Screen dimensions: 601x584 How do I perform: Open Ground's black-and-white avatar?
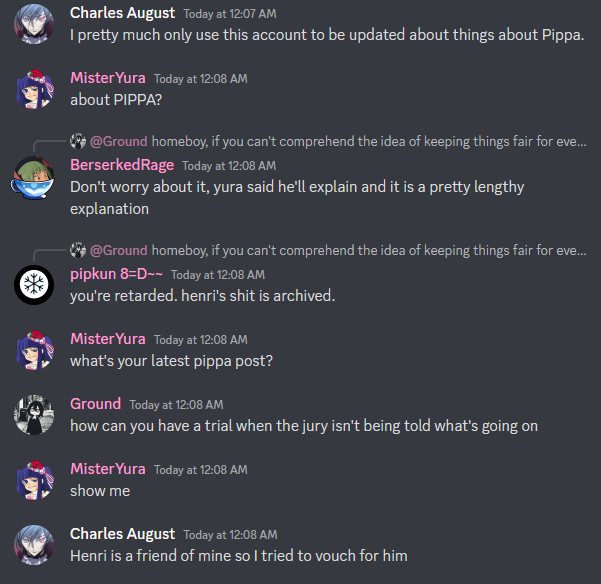coord(34,415)
